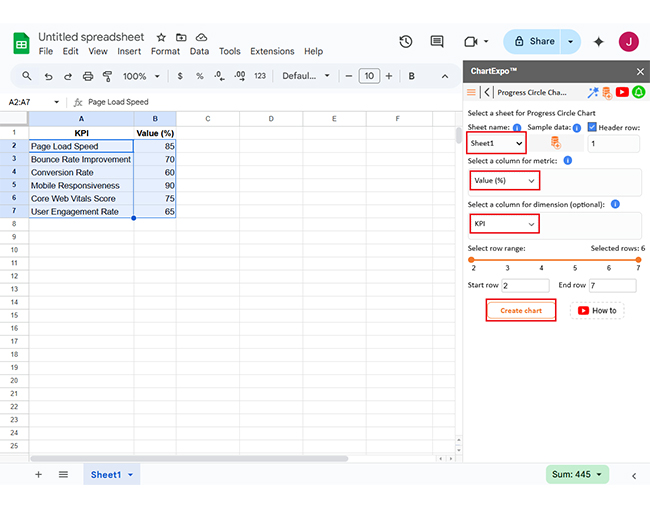Open the YouTube icon in ChartExpo header
The width and height of the screenshot is (650, 508).
622,92
